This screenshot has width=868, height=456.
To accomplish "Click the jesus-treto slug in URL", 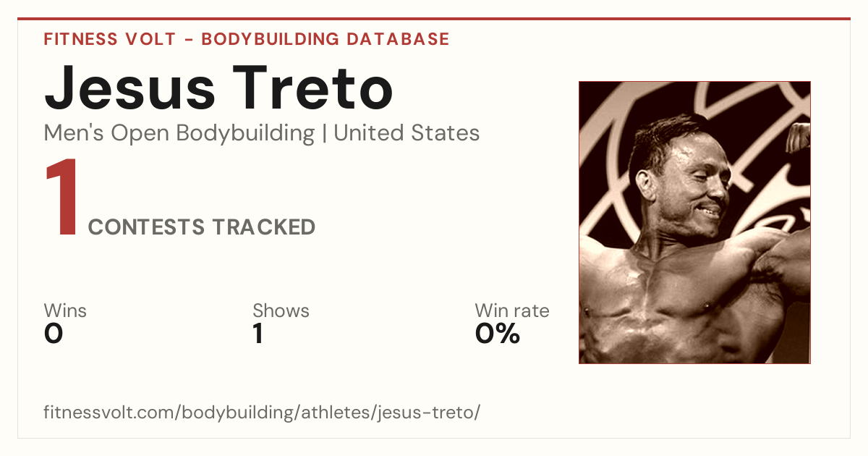I will [x=428, y=413].
